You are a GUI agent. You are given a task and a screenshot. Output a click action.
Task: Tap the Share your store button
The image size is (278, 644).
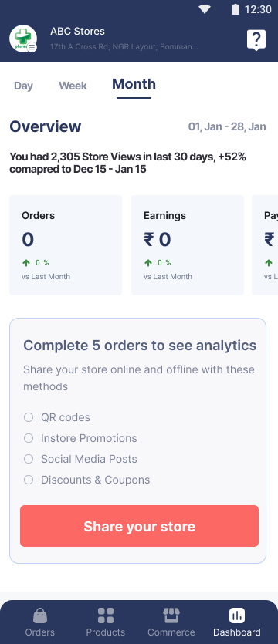pos(140,526)
